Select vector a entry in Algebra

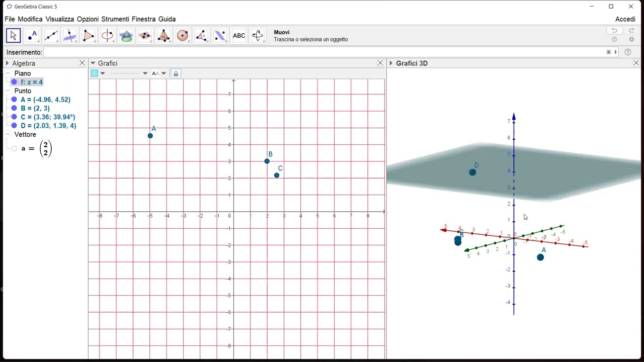click(37, 149)
